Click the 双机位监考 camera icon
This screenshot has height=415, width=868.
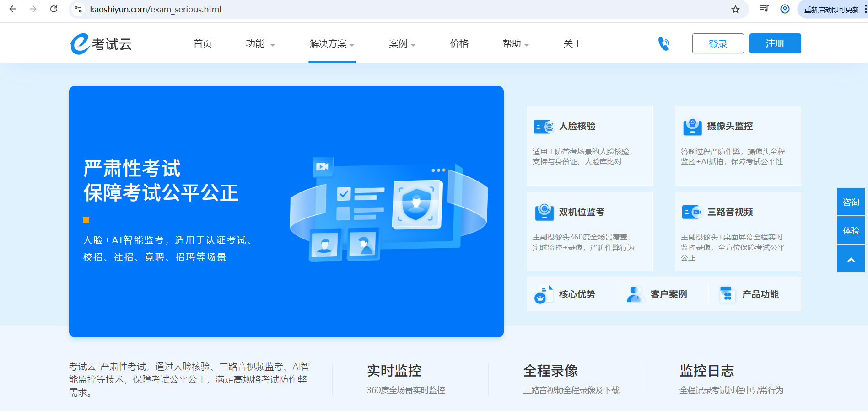(x=544, y=212)
